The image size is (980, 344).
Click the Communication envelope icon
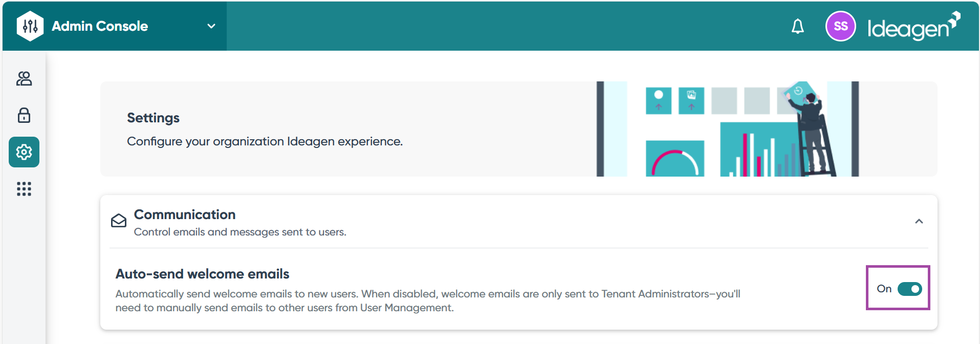[119, 221]
